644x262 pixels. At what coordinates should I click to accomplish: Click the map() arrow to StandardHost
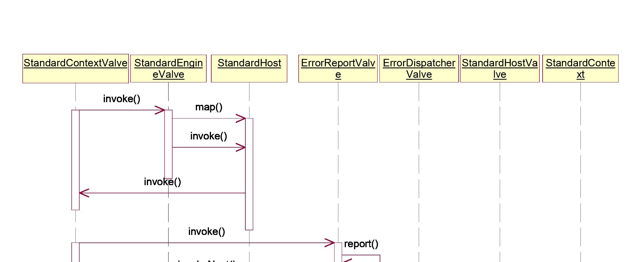tap(209, 118)
